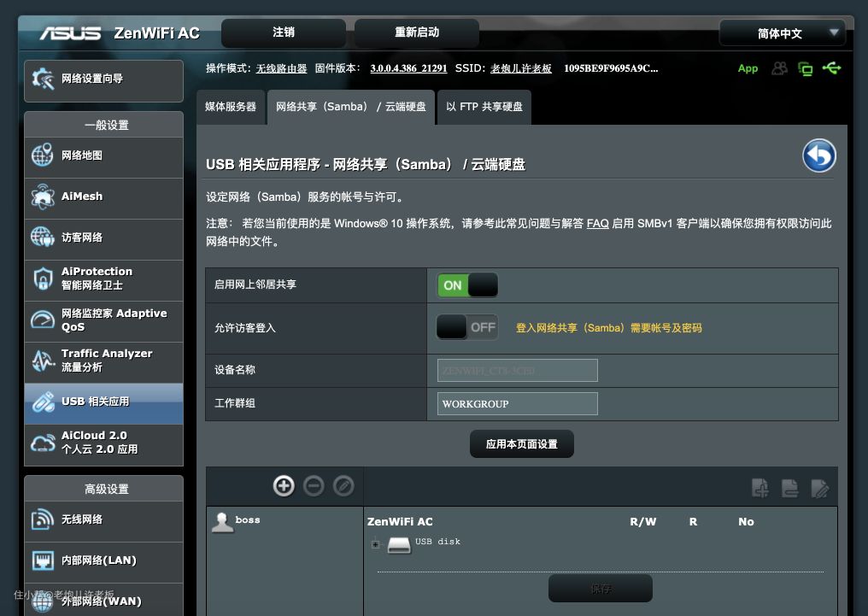Image resolution: width=868 pixels, height=616 pixels.
Task: Enable the 允许访客登入 switch
Action: click(x=466, y=327)
